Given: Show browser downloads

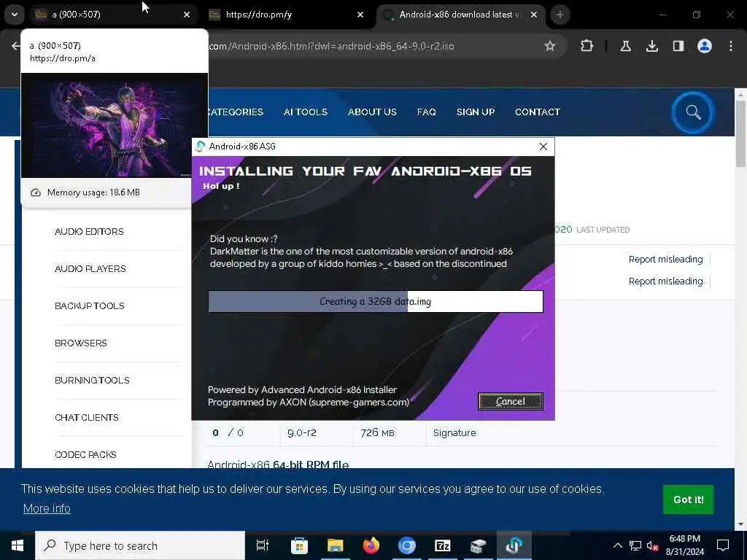Looking at the screenshot, I should [x=651, y=46].
